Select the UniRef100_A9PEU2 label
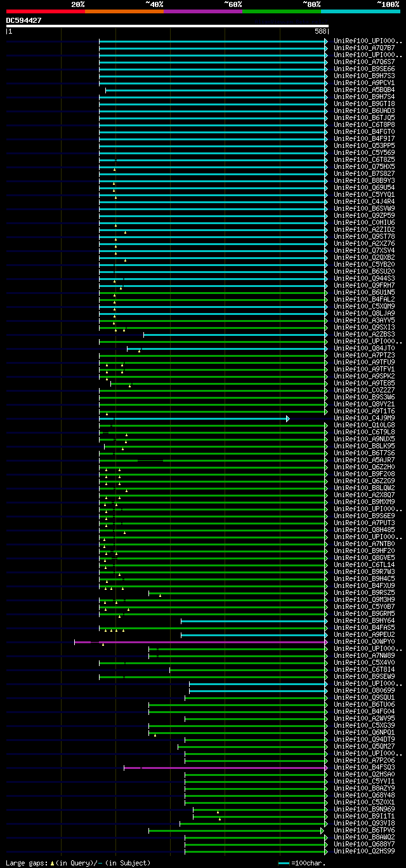Screen dimensions: 406x868 pos(364,634)
